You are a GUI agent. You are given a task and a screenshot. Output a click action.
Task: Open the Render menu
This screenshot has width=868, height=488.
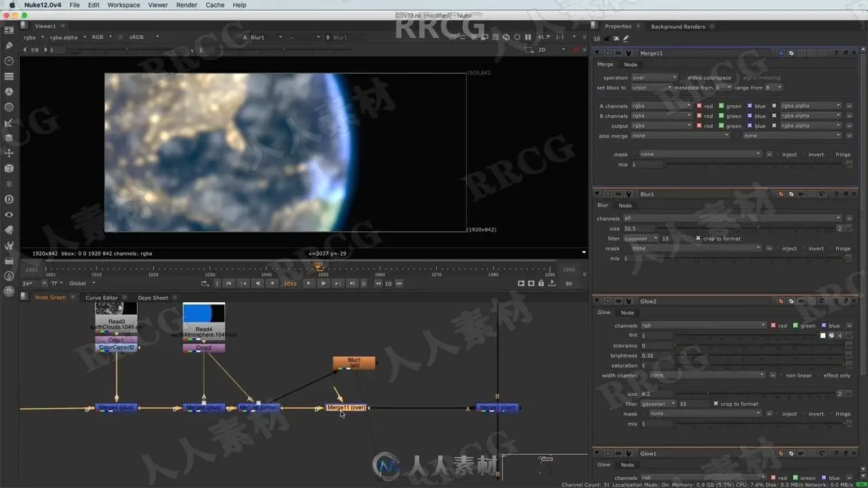pyautogui.click(x=186, y=5)
